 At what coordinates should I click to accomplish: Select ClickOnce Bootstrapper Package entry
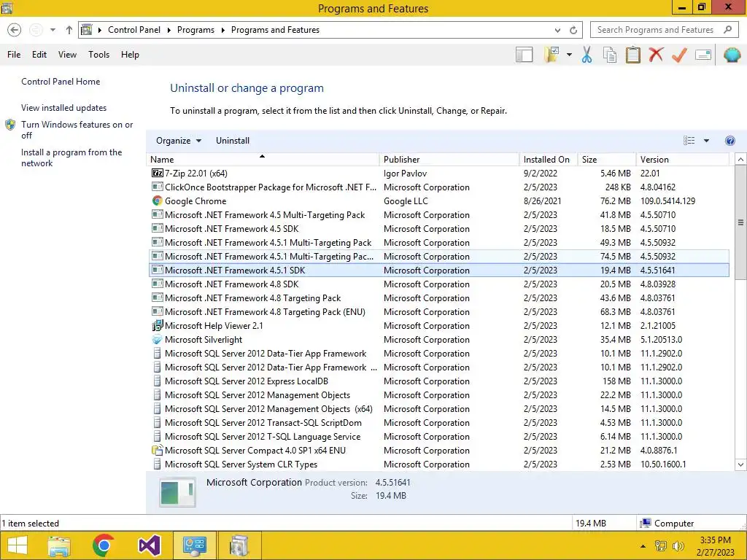click(438, 187)
